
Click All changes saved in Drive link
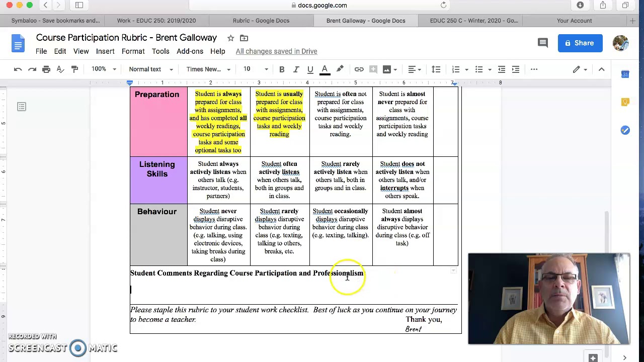[x=276, y=51]
